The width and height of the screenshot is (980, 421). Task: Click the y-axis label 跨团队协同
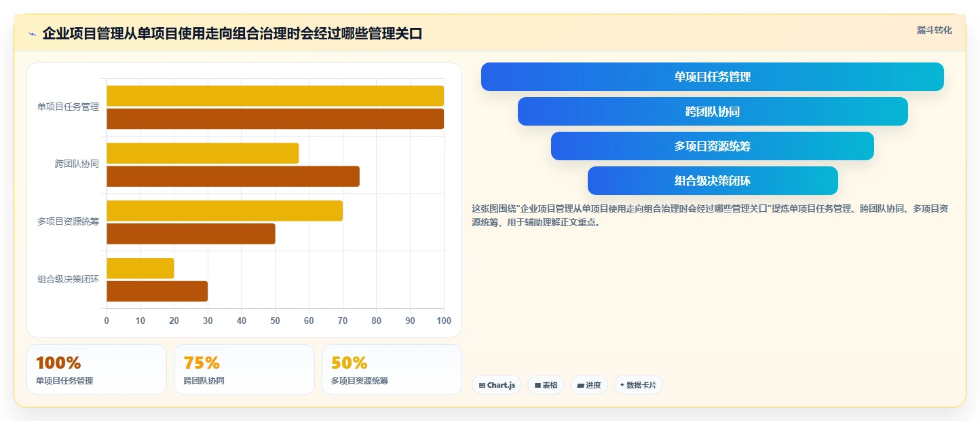click(77, 164)
